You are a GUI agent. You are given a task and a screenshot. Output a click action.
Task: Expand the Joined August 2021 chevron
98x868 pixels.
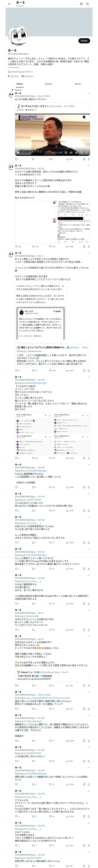point(32,72)
